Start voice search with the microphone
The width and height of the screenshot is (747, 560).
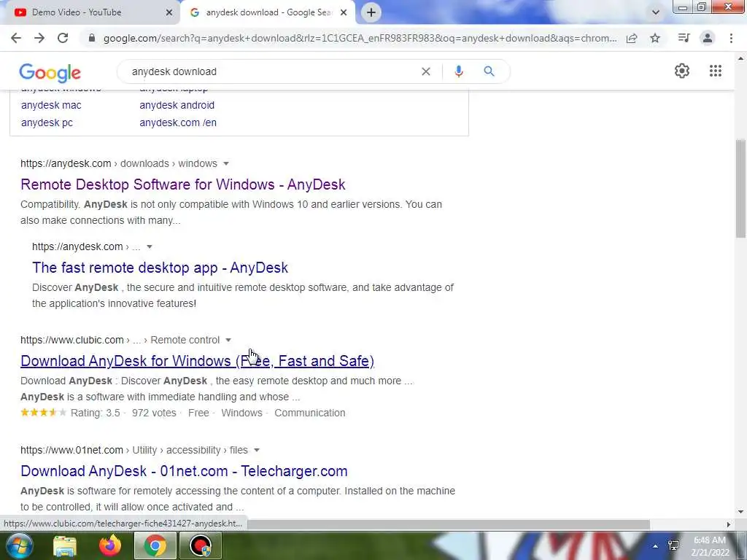click(458, 71)
